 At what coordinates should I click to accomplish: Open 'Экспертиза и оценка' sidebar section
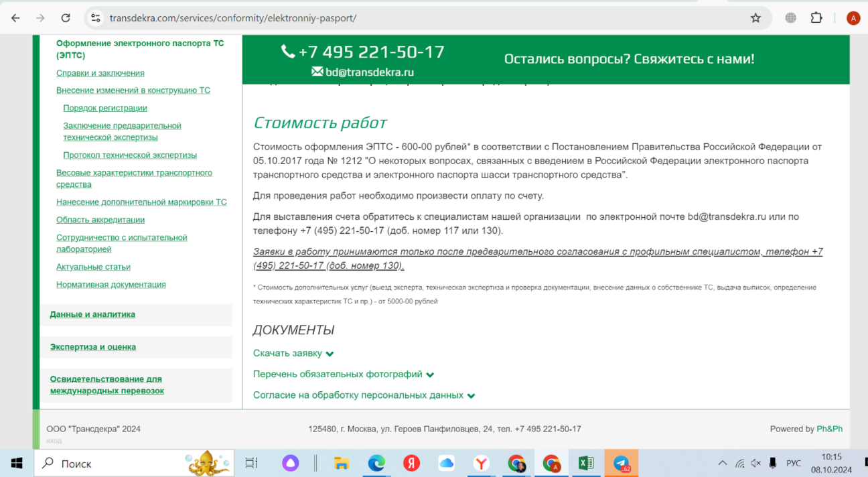point(93,347)
